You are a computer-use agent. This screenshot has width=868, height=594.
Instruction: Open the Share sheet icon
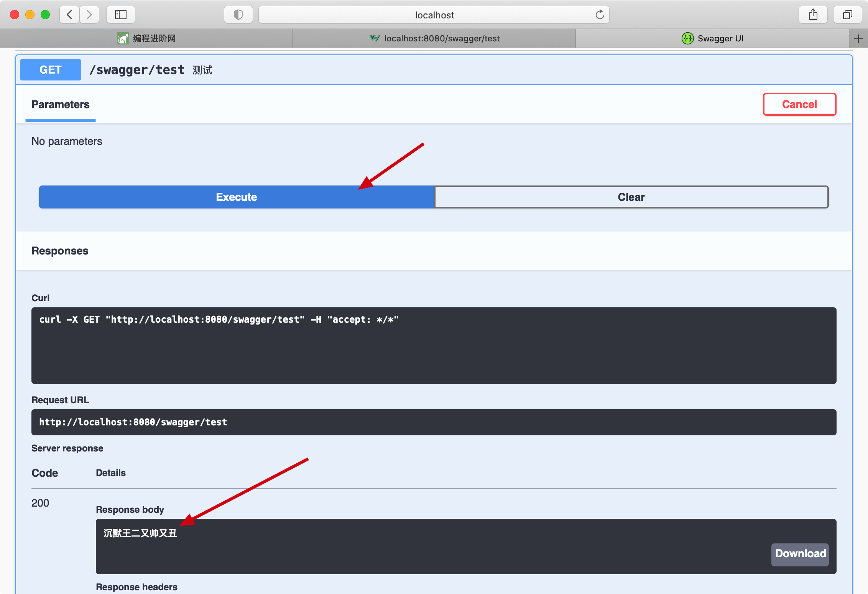813,15
